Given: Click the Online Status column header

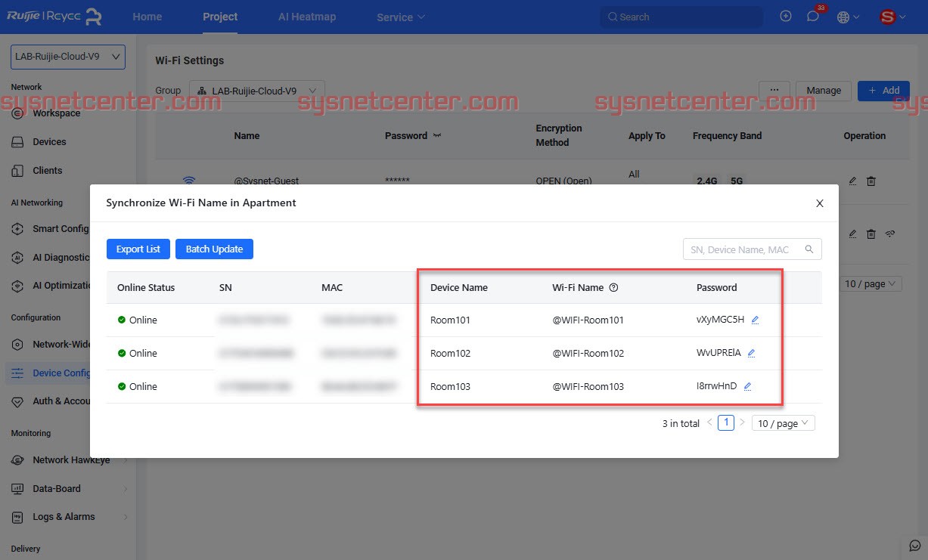Looking at the screenshot, I should pos(146,287).
